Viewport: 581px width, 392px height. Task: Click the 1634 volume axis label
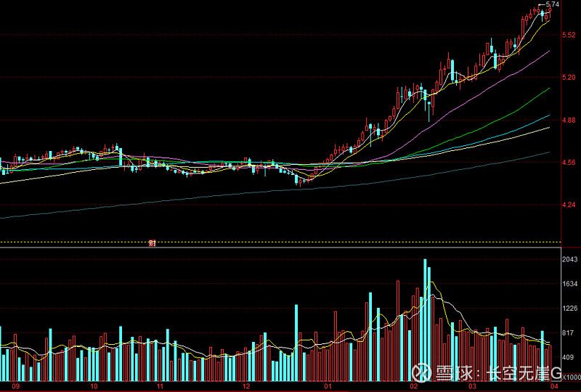569,285
